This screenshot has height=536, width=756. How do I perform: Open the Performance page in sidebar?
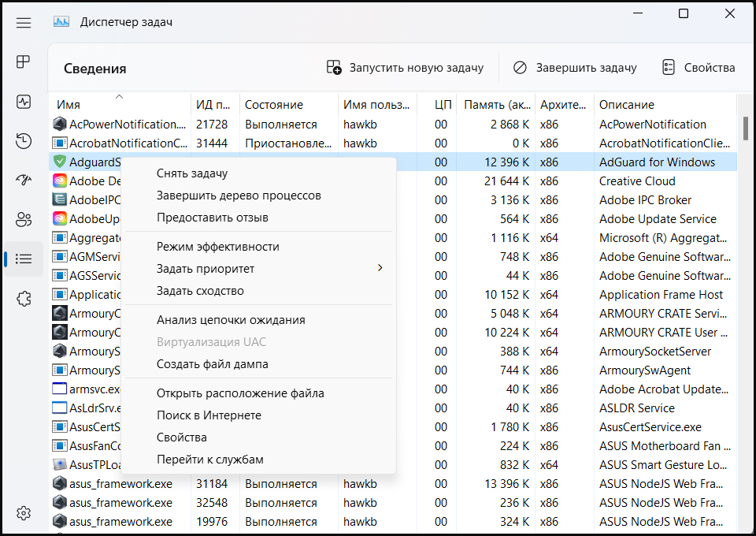[24, 102]
